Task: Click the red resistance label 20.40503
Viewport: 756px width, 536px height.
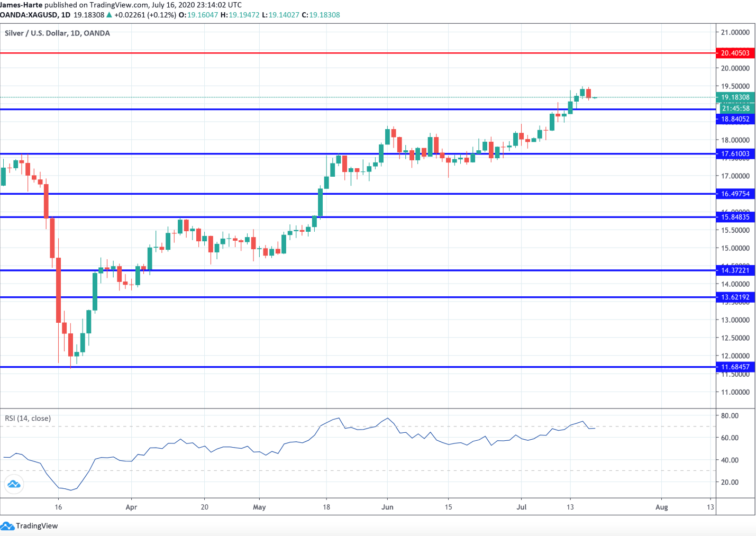Action: (736, 53)
